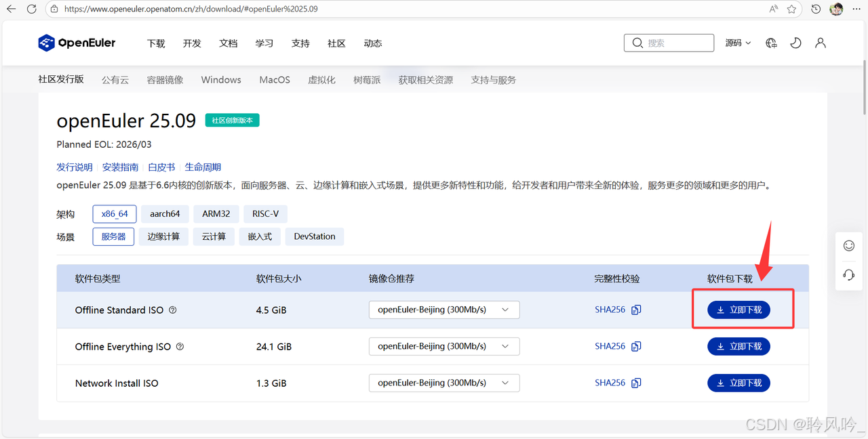Viewport: 868px width, 439px height.
Task: Open the browser profile avatar
Action: click(837, 9)
